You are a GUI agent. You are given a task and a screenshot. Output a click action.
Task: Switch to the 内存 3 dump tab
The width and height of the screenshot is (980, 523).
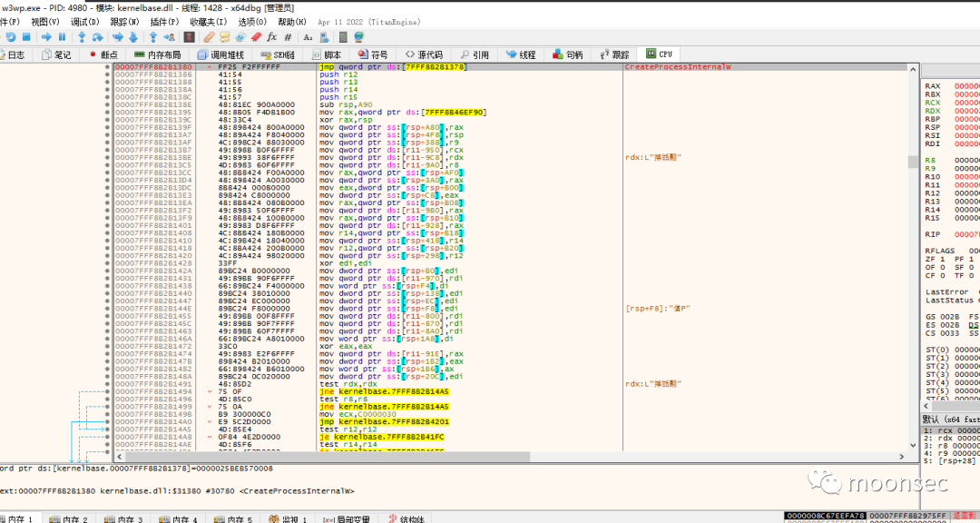(123, 518)
